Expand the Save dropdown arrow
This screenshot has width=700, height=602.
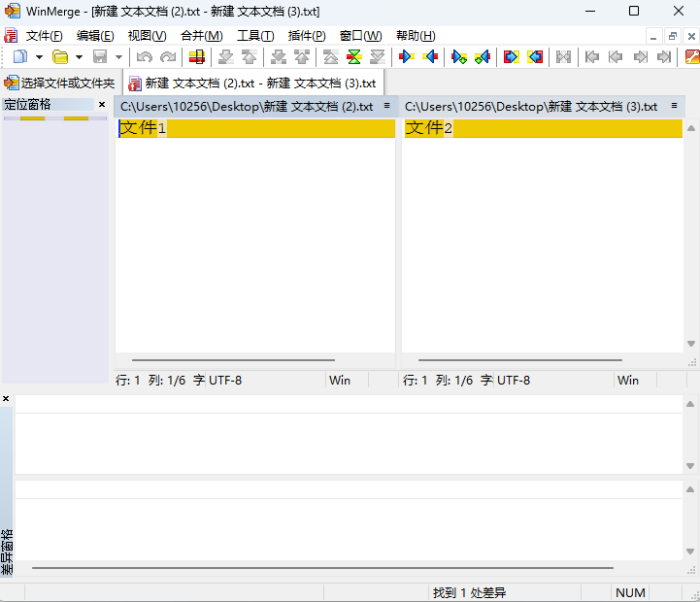pos(118,57)
